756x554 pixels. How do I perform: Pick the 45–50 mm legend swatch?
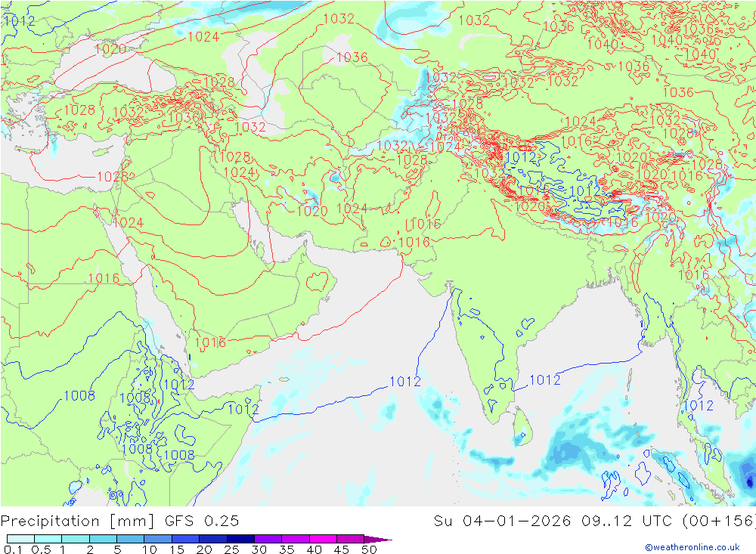point(351,539)
